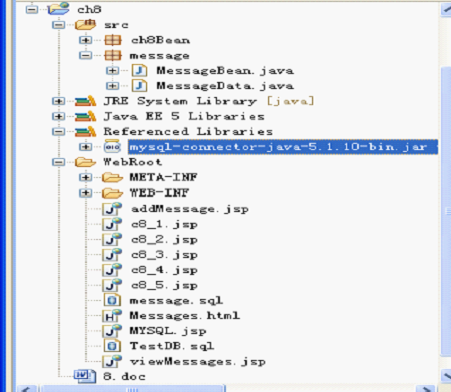Click c8_1.jsp file icon

pos(112,224)
